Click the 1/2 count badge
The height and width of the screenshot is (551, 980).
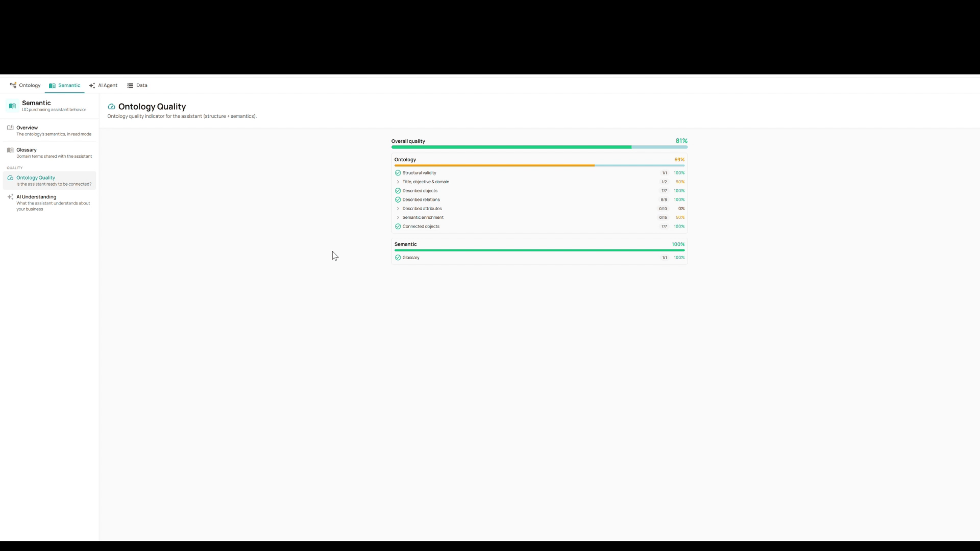pyautogui.click(x=664, y=182)
